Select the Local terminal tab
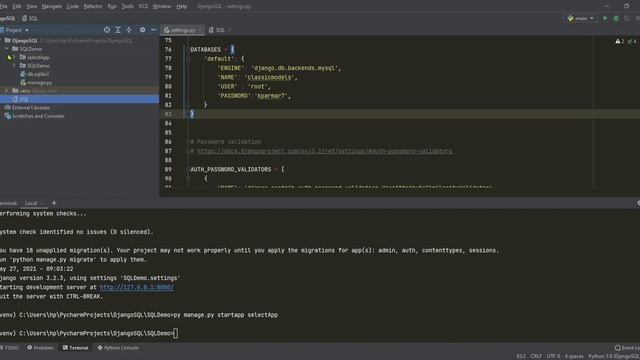This screenshot has width=640, height=360. point(31,203)
